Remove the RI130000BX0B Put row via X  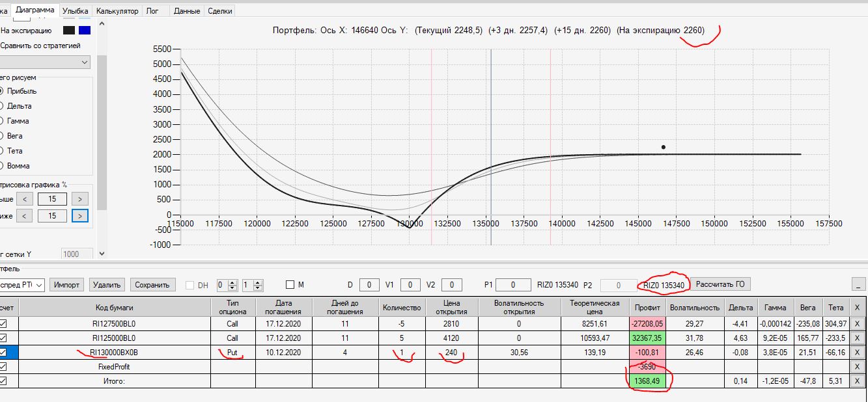(x=857, y=352)
